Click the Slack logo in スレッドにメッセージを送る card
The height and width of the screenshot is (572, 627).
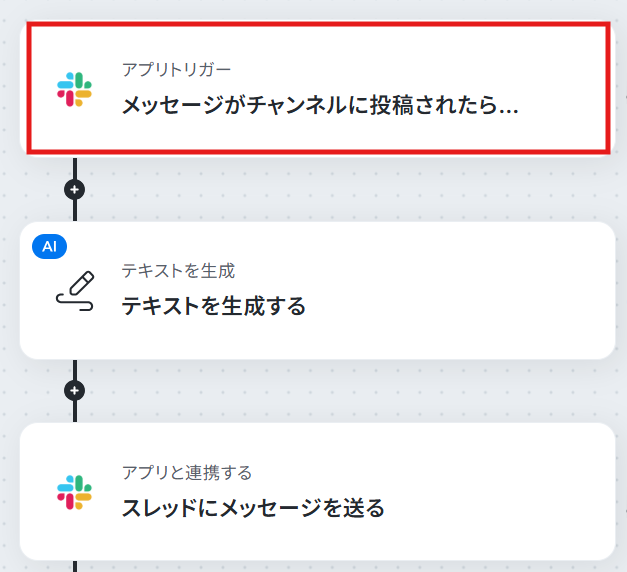coord(74,492)
